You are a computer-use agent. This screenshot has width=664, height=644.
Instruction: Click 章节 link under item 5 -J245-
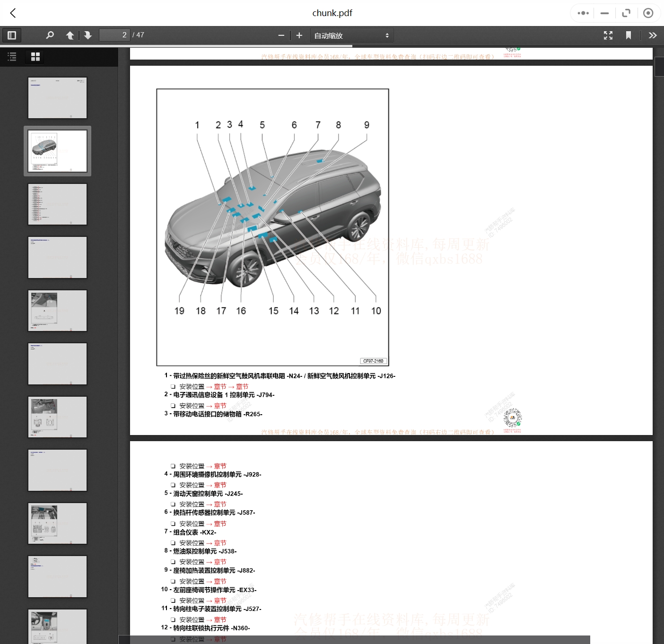pos(220,505)
